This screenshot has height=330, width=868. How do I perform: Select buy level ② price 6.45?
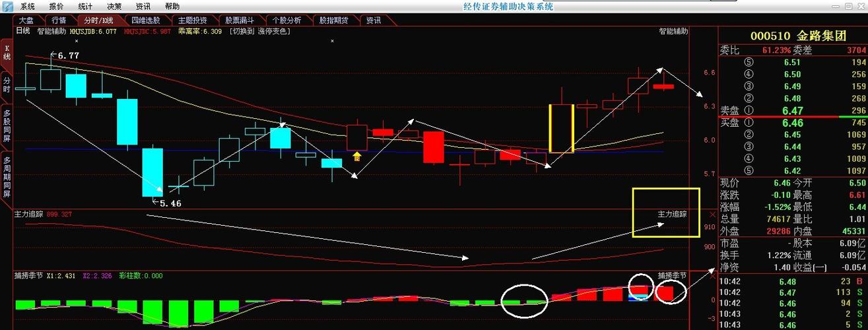click(792, 135)
